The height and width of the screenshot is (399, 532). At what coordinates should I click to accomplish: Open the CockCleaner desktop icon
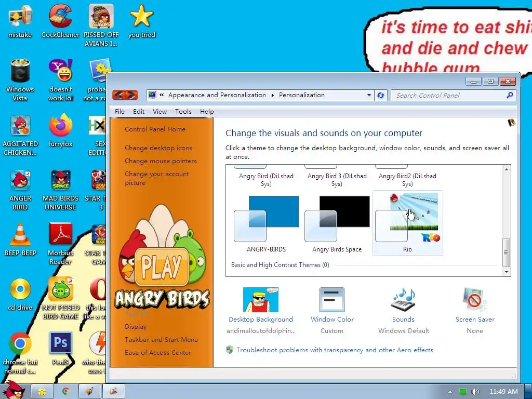pos(60,22)
